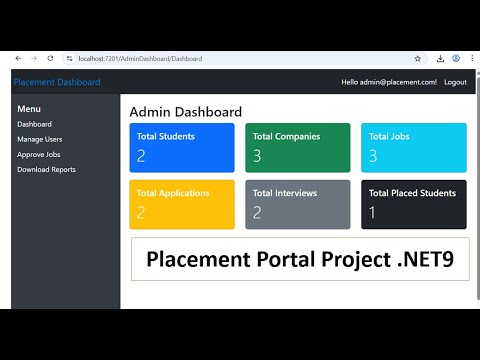480x360 pixels.
Task: Go to Approve Jobs menu item
Action: [39, 155]
